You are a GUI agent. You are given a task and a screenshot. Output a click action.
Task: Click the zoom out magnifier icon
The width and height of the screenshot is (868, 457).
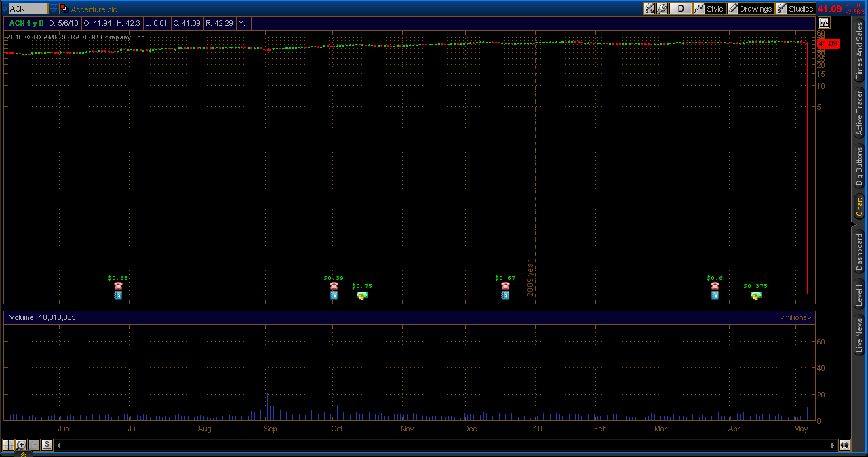(x=34, y=445)
